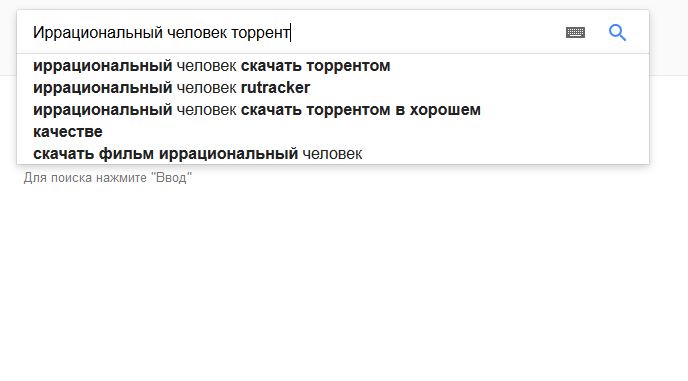Click 'скачать фильм' at start of last suggestion
This screenshot has width=688, height=381.
point(93,154)
